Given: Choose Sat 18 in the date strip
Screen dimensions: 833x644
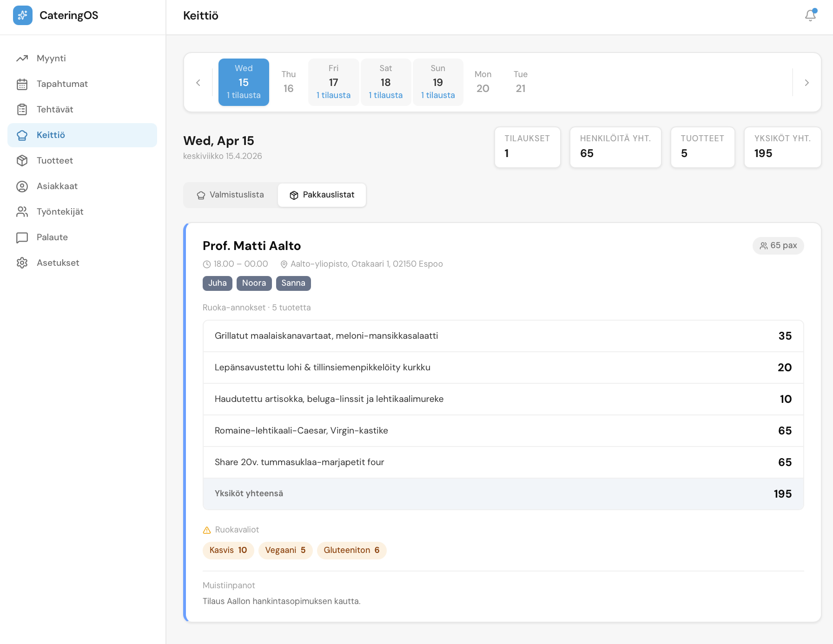Looking at the screenshot, I should [385, 82].
